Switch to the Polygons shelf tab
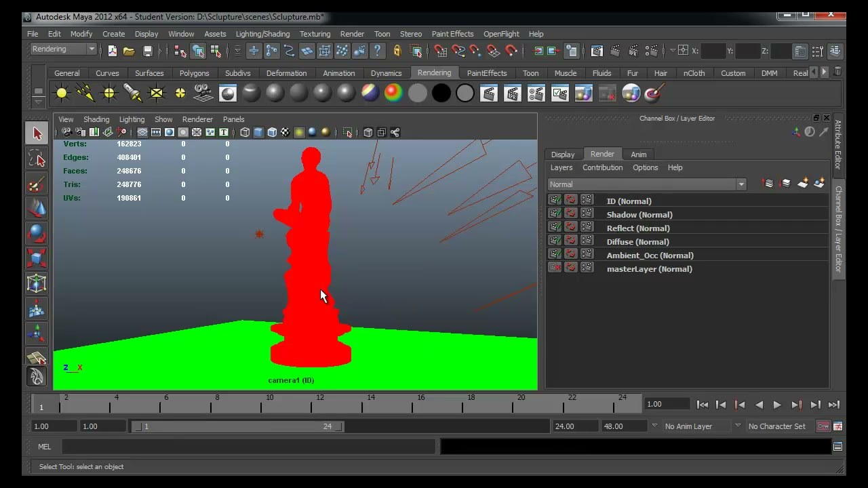The height and width of the screenshot is (488, 868). pos(194,73)
